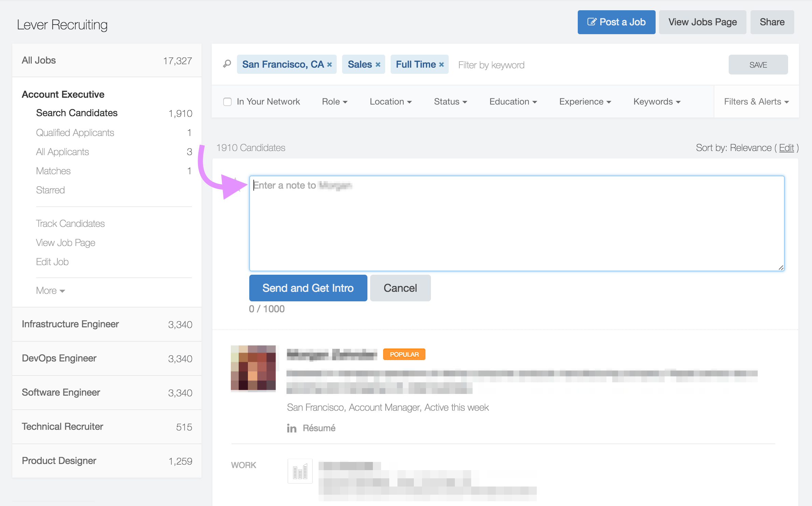Open Edit Job link
This screenshot has width=812, height=506.
[x=52, y=262]
